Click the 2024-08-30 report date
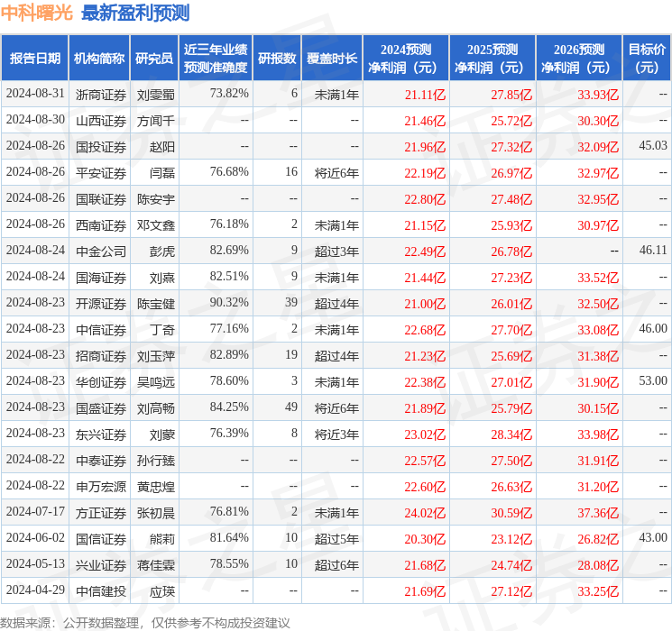Screen dimensions: 672x631 (x=35, y=119)
